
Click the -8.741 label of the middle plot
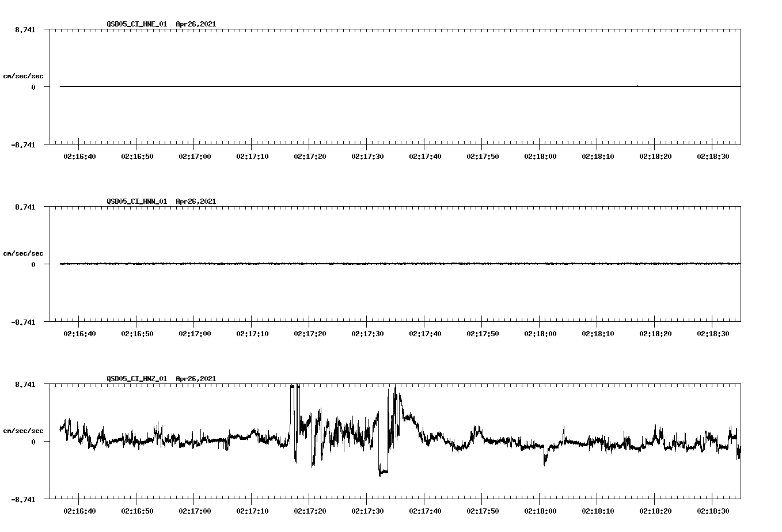(x=22, y=322)
